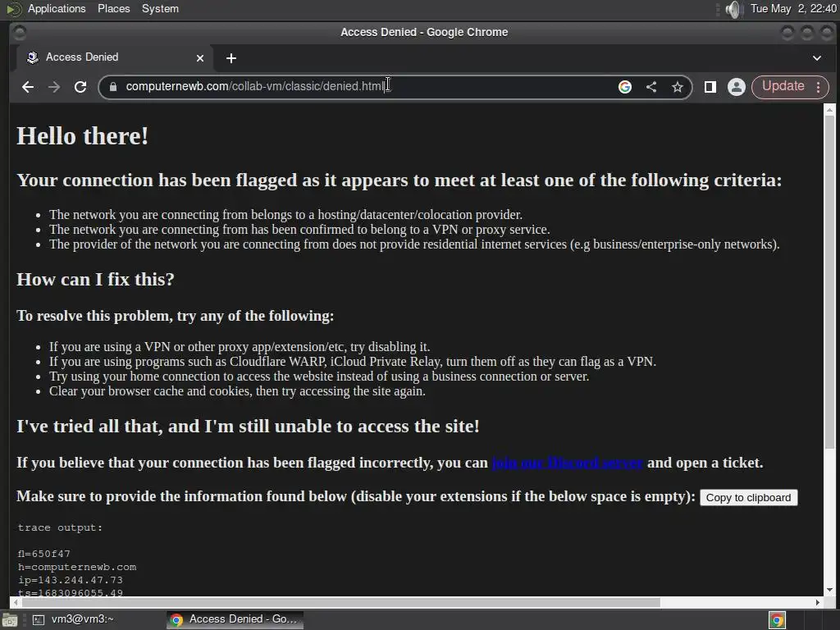Click the show desktop icon in taskbar
840x630 pixels.
pyautogui.click(x=10, y=620)
